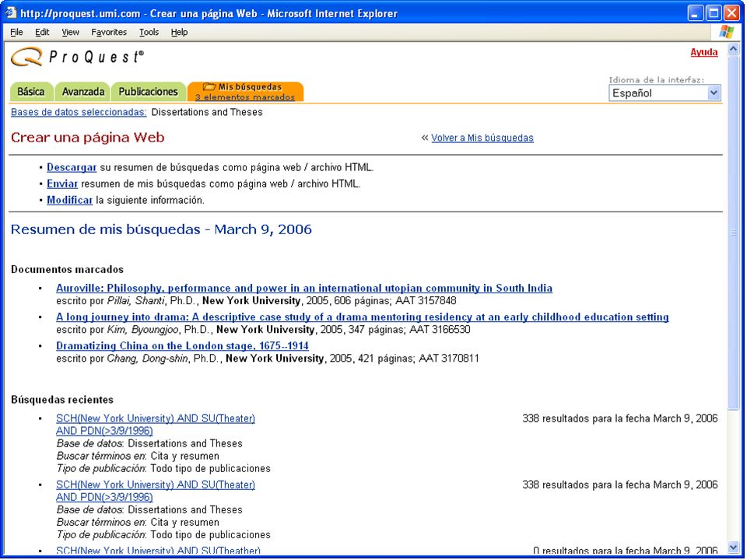The image size is (747, 560).
Task: Open the 3 elementos marcados link
Action: [x=245, y=97]
